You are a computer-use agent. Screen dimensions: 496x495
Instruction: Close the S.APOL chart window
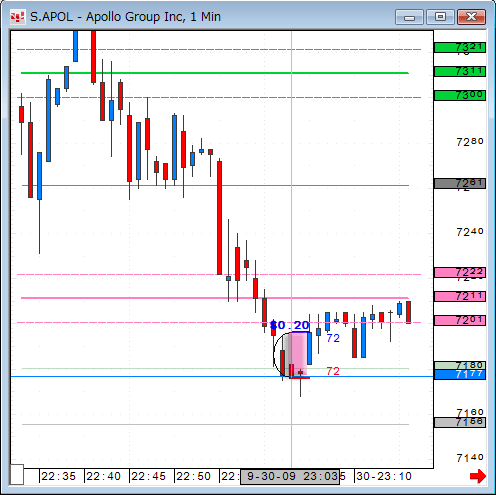pos(471,17)
